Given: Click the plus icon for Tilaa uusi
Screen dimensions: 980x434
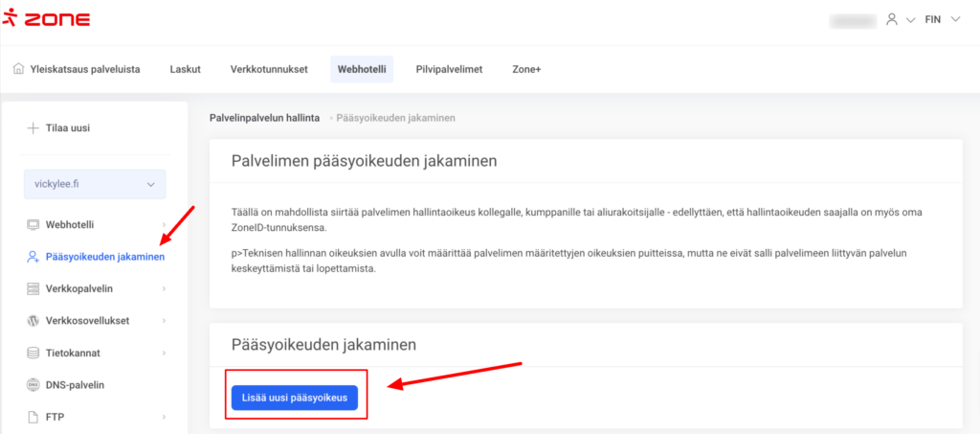Looking at the screenshot, I should pyautogui.click(x=33, y=127).
